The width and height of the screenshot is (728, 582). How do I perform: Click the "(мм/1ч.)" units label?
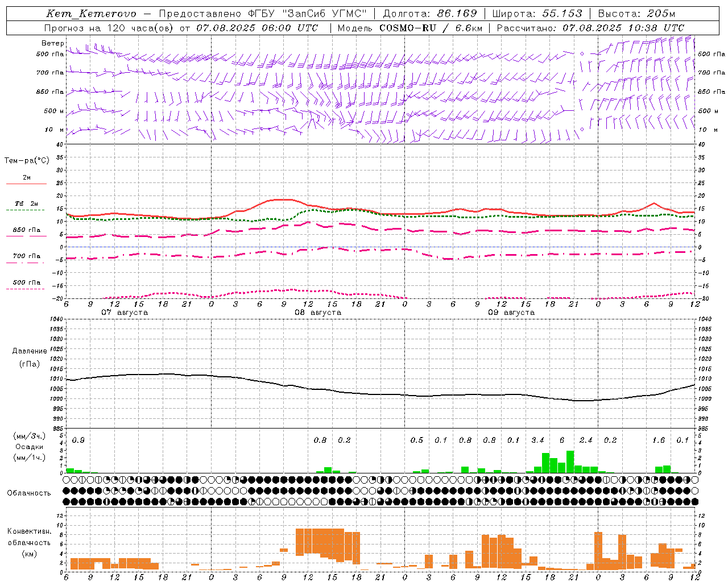[29, 458]
